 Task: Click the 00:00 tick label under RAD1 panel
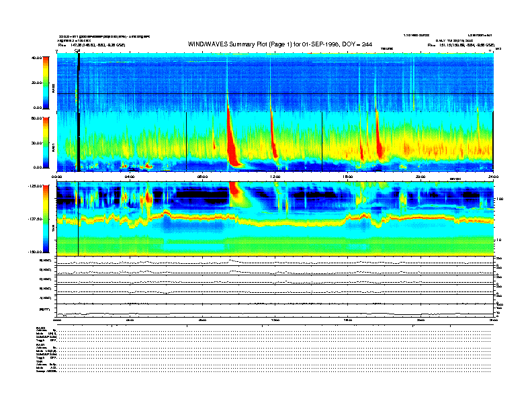coord(56,177)
